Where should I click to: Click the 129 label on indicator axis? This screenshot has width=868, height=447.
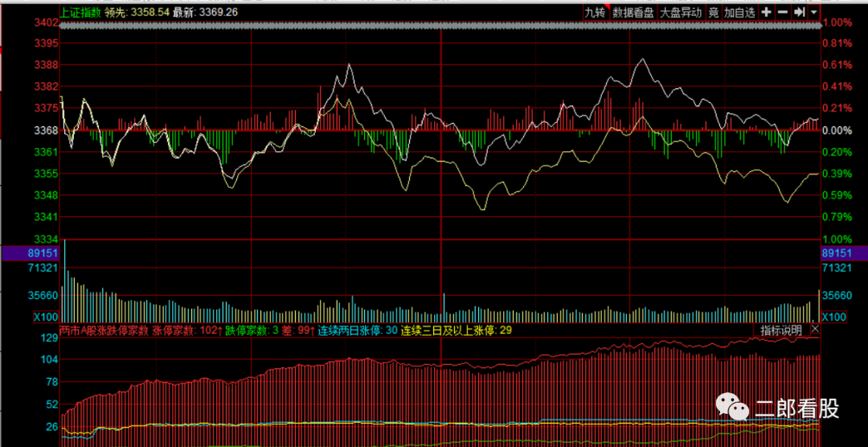coord(50,338)
